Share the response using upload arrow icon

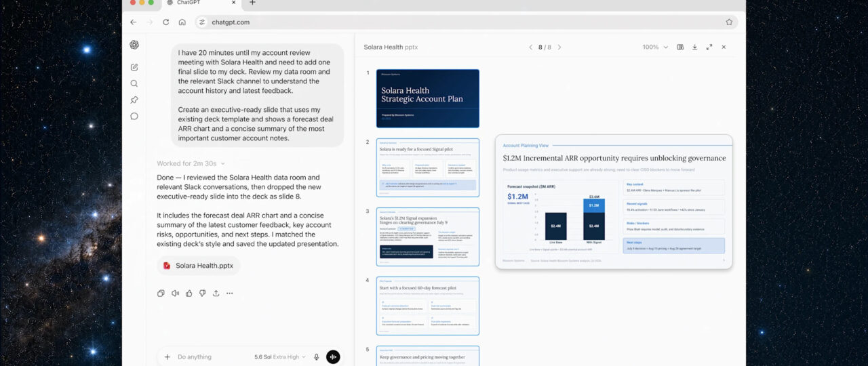tap(216, 293)
